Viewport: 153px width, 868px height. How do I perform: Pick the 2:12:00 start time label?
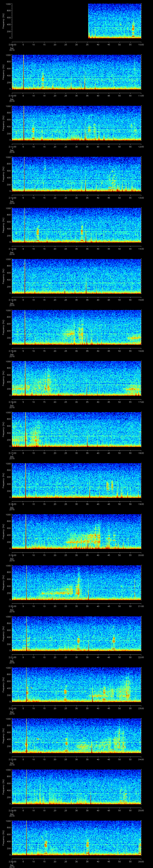point(12,198)
